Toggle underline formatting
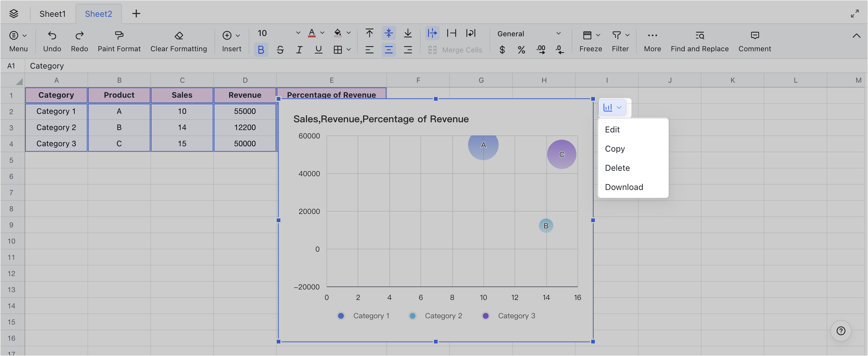This screenshot has height=356, width=868. pos(318,49)
